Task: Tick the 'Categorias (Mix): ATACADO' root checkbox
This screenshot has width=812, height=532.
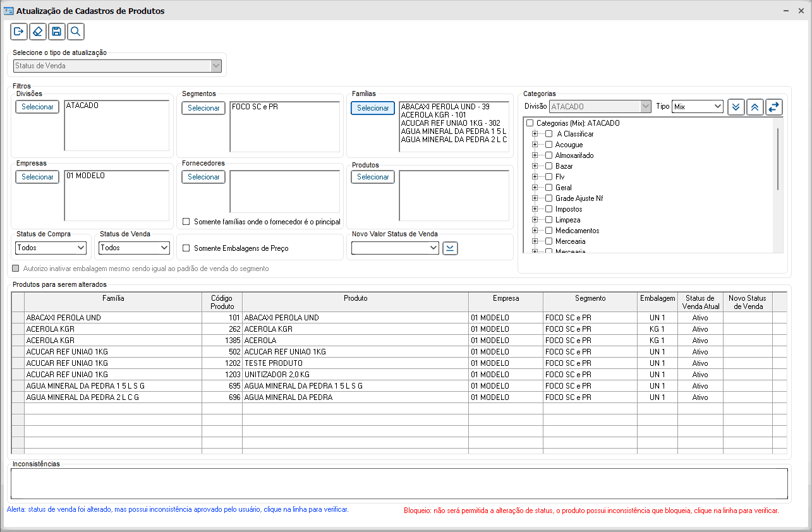Action: (530, 123)
